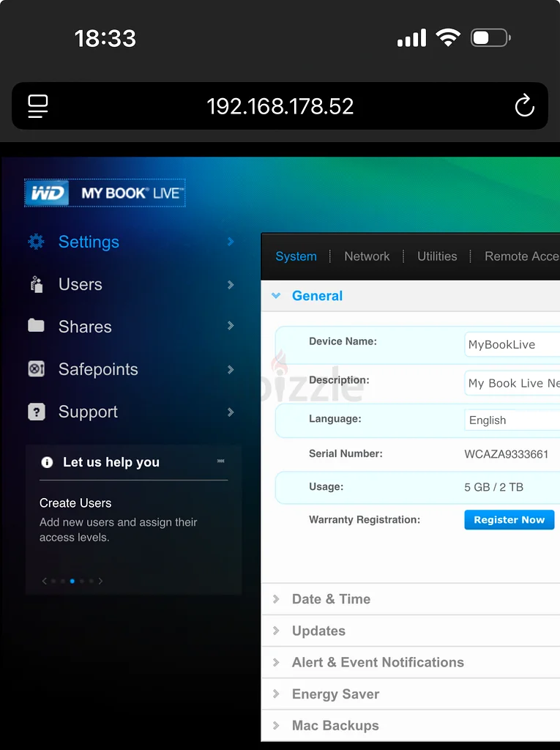
Task: Click the Users people icon
Action: tap(37, 284)
